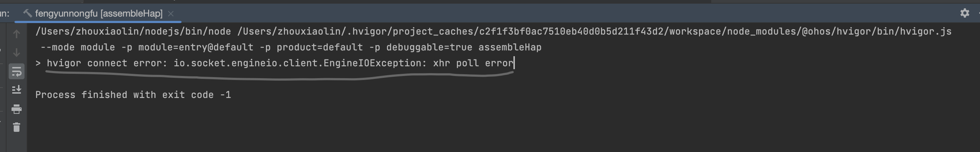Click the module=entry@default argument text
This screenshot has height=152, width=980.
[x=196, y=48]
